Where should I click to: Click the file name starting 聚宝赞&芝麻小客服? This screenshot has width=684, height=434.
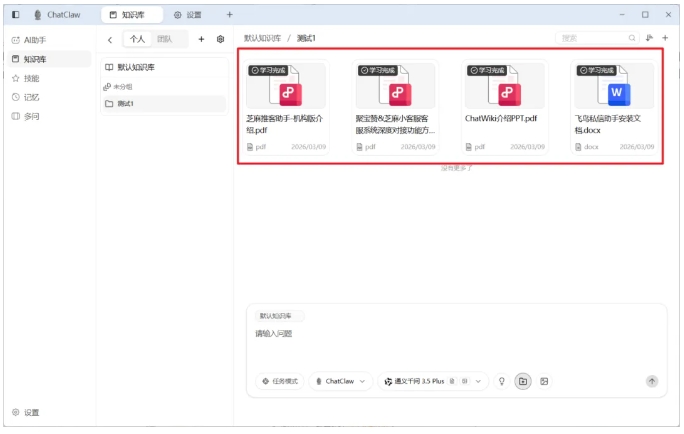tap(395, 124)
